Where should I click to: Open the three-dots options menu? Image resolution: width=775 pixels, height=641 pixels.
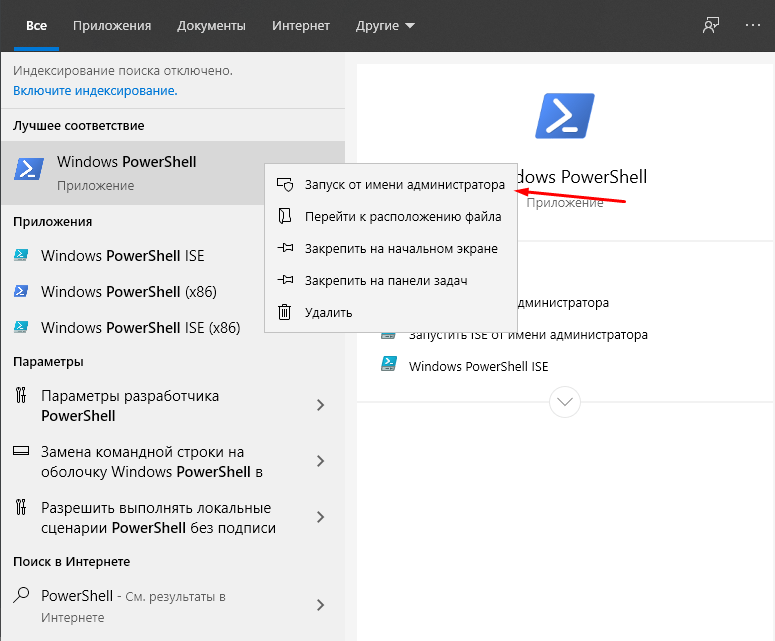pos(753,25)
